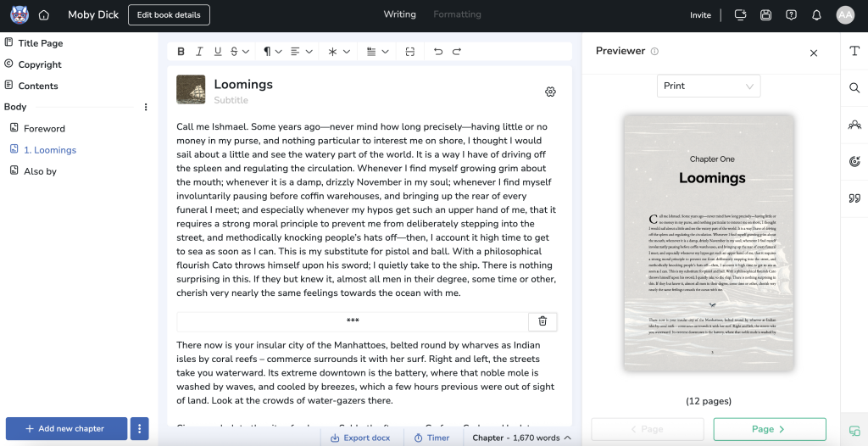Expand the chapter word count panel
Screen dimensions: 868x446
(520, 438)
